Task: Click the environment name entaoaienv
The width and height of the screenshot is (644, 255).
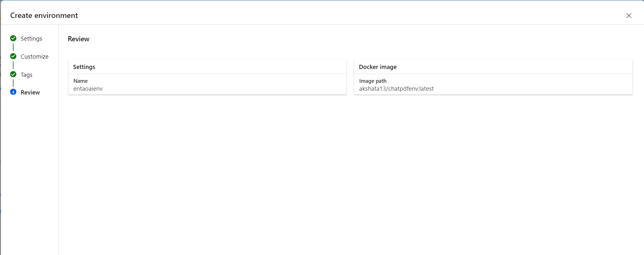Action: pyautogui.click(x=88, y=89)
